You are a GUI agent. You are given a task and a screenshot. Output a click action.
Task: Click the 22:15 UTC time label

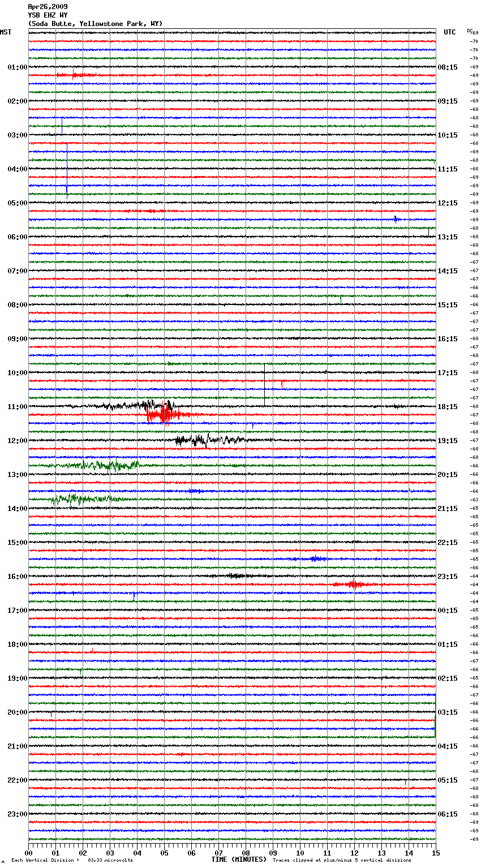coord(448,543)
